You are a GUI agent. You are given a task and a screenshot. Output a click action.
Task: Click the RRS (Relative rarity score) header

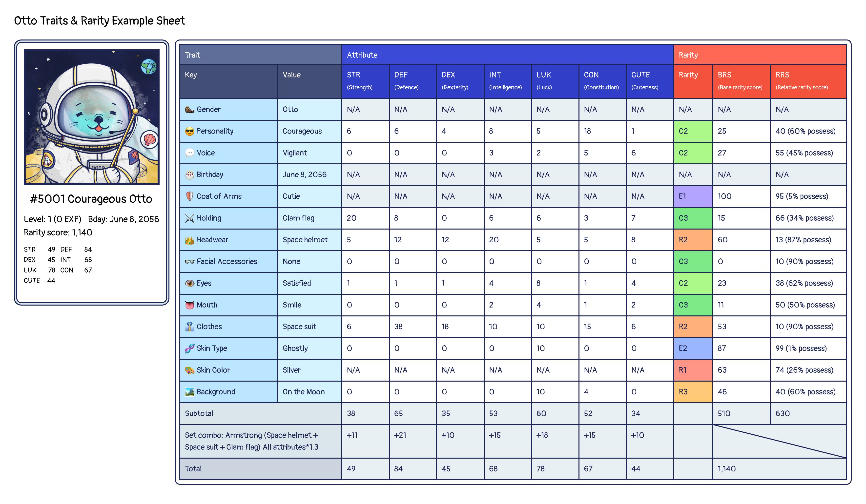pyautogui.click(x=809, y=81)
